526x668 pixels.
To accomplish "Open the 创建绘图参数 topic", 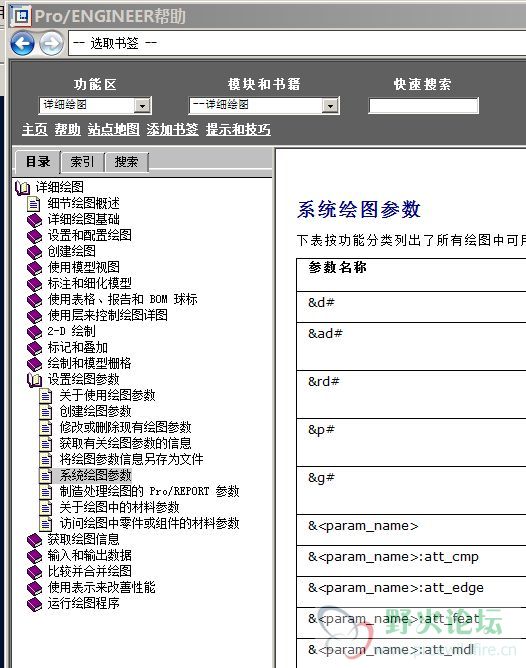I will (95, 412).
